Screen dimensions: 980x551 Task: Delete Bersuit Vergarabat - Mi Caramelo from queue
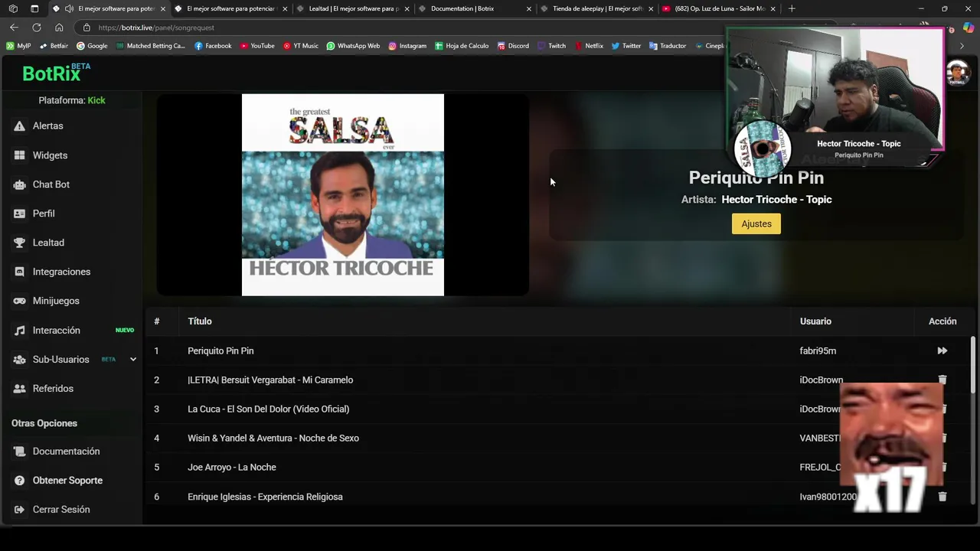942,380
